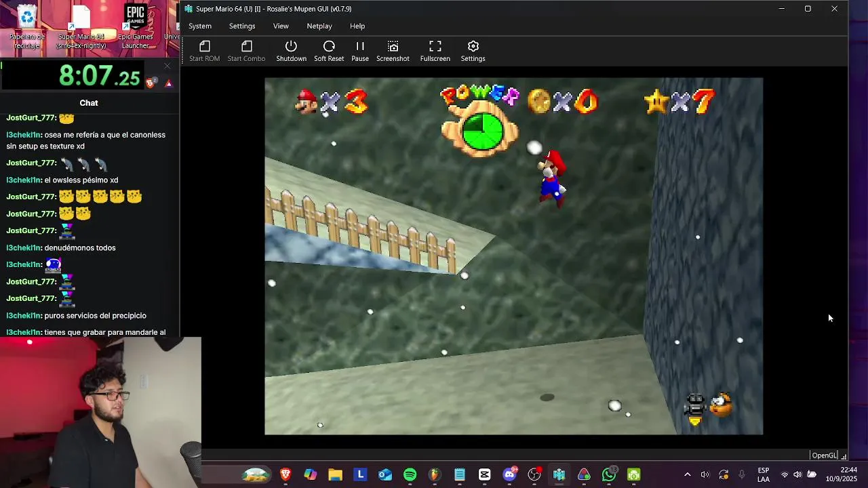Click the Start ROM toolbar button

point(204,52)
